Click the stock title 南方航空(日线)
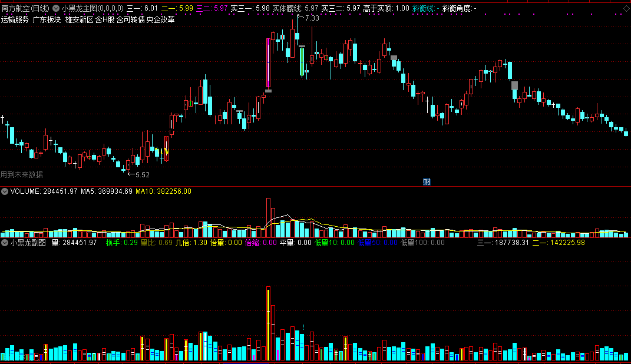 26,8
